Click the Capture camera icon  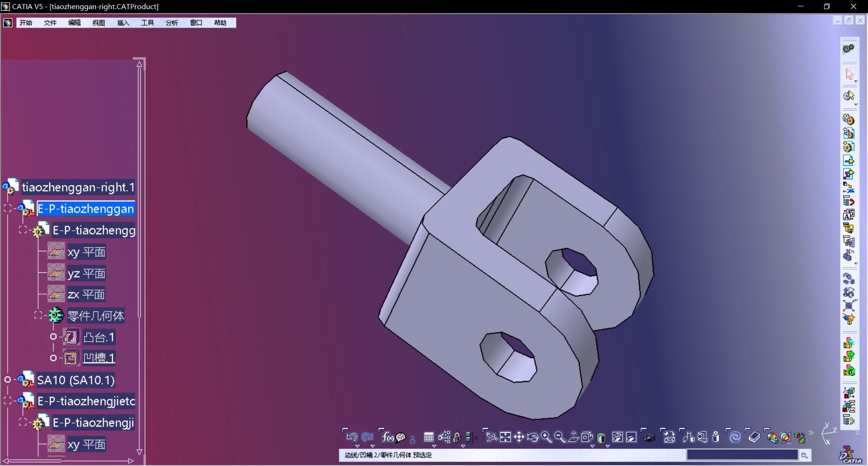point(649,437)
